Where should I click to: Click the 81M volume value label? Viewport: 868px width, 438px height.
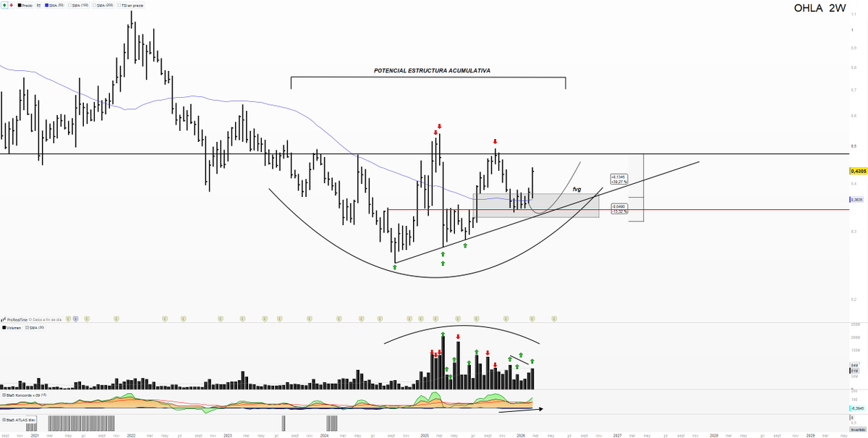854,371
